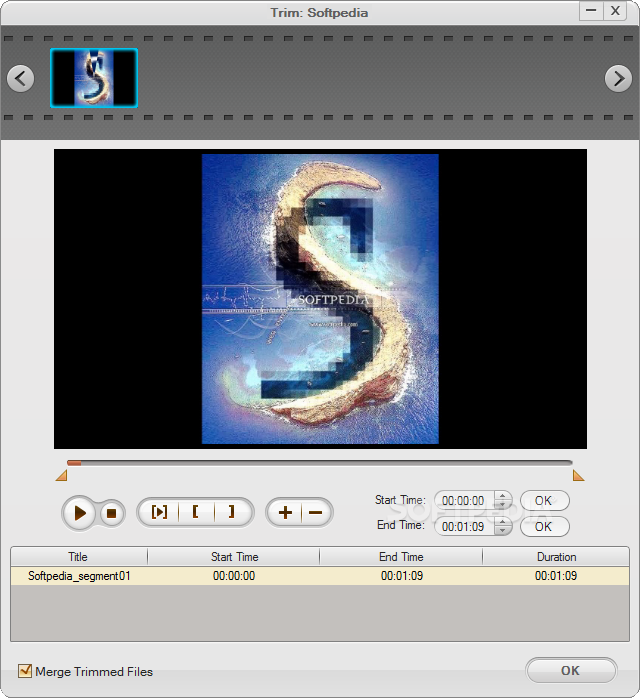Close the Trim window
The width and height of the screenshot is (640, 698).
tap(615, 11)
